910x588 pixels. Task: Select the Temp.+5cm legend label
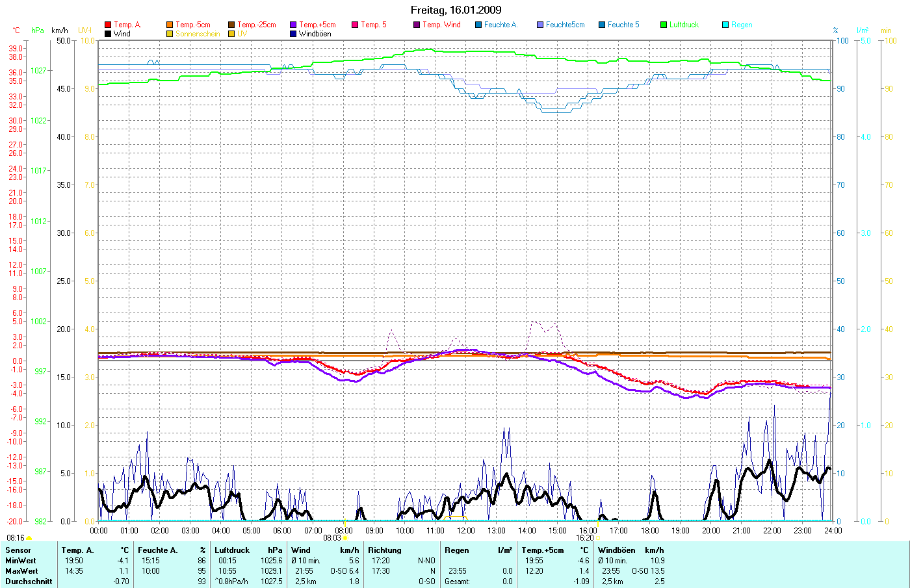click(317, 25)
